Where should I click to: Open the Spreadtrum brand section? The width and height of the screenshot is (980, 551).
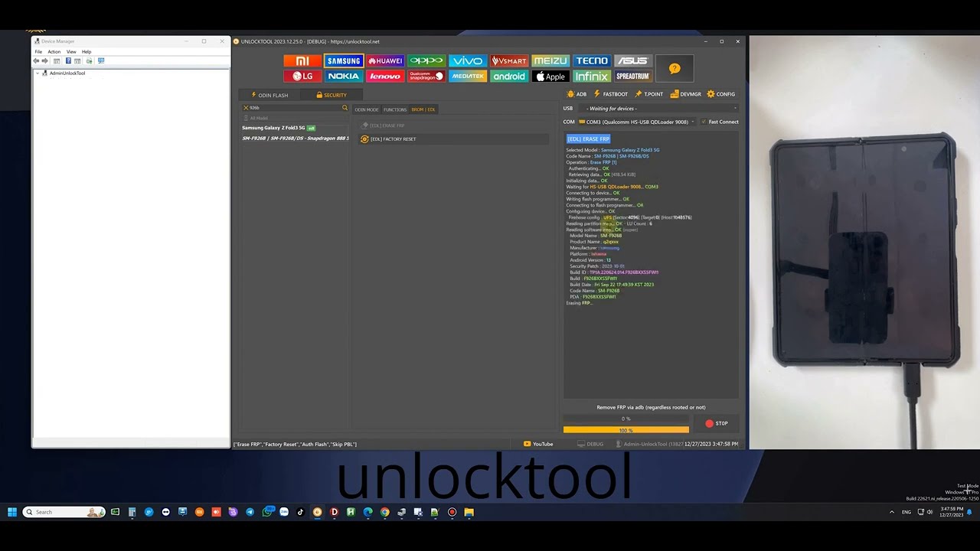633,77
